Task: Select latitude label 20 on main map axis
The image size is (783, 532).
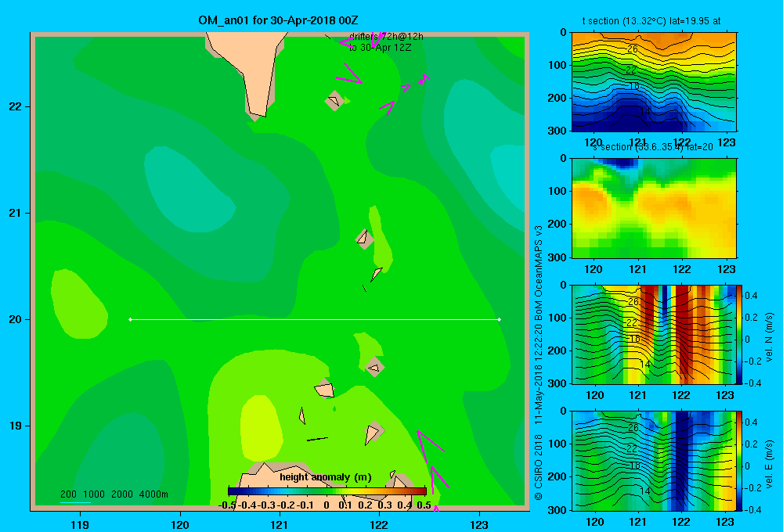Action: (16, 319)
